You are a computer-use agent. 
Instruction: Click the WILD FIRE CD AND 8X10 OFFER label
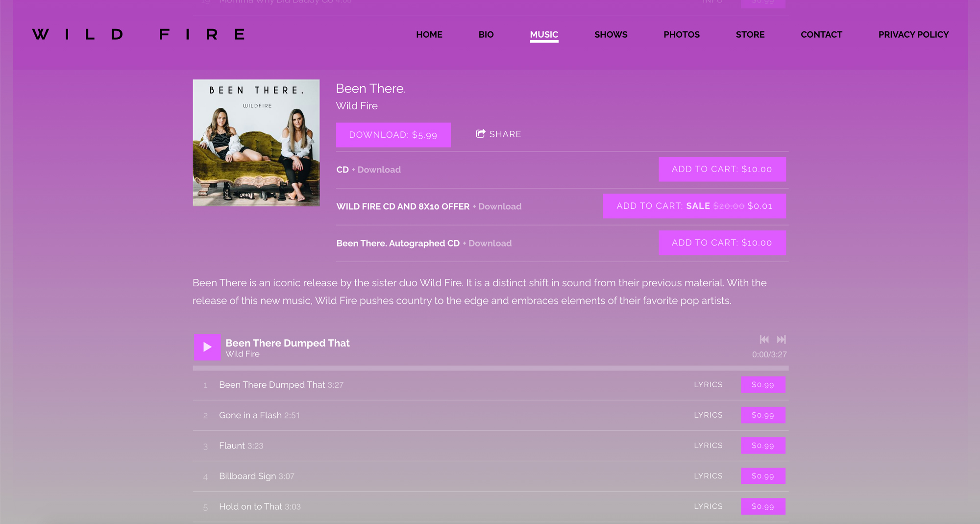coord(403,206)
